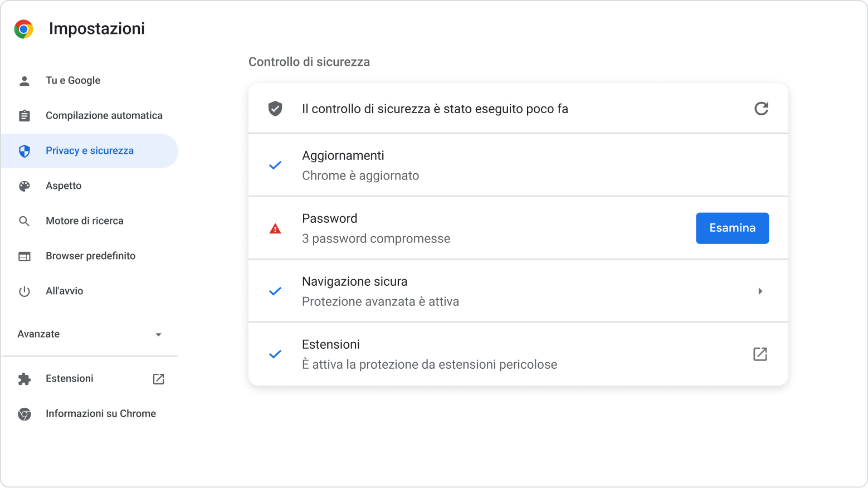868x488 pixels.
Task: Click the palette icon for Aspetto
Action: click(x=25, y=186)
